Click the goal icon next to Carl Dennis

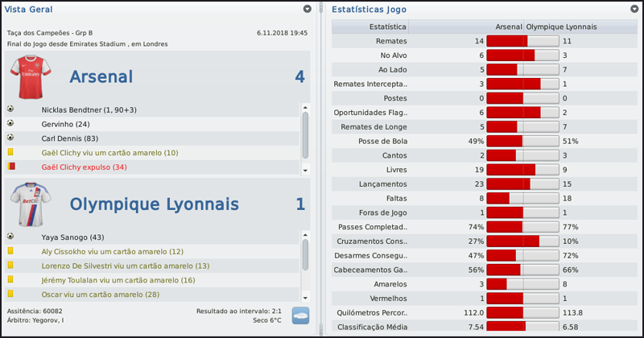(x=10, y=138)
